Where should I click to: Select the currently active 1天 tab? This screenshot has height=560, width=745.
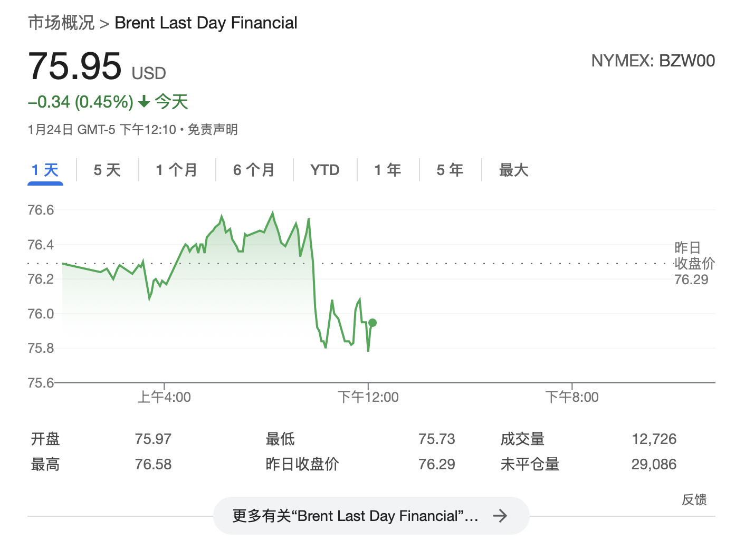click(x=45, y=170)
